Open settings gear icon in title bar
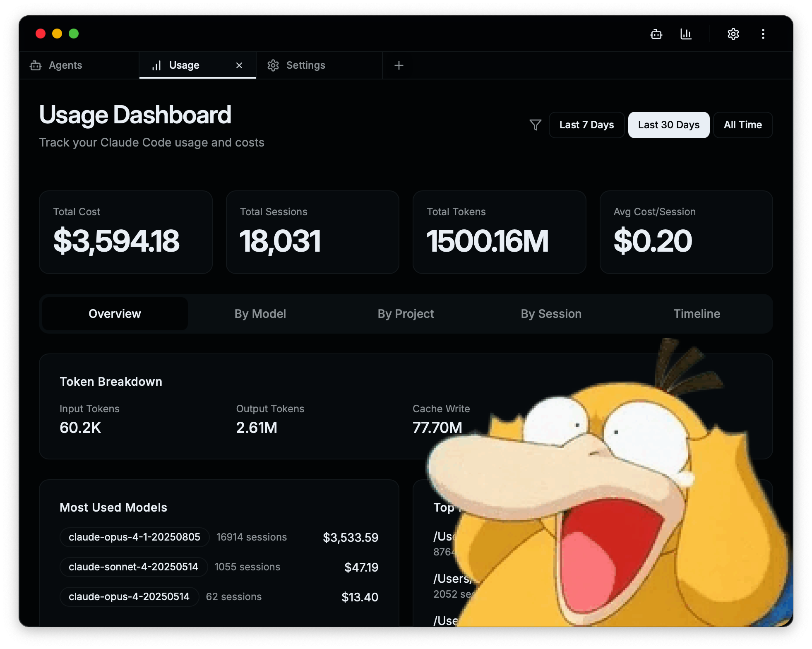This screenshot has height=649, width=812. point(733,34)
